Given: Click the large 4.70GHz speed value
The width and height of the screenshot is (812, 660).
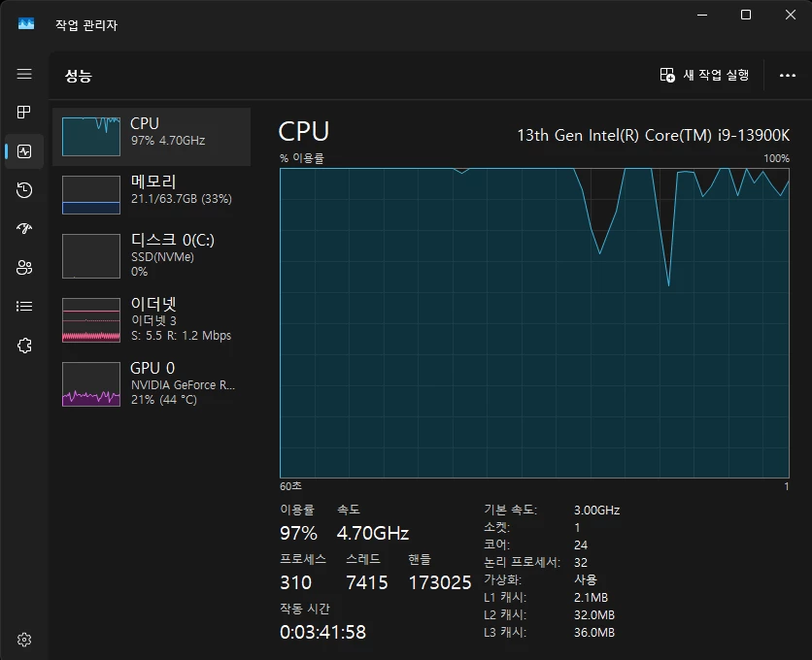Looking at the screenshot, I should (x=373, y=533).
